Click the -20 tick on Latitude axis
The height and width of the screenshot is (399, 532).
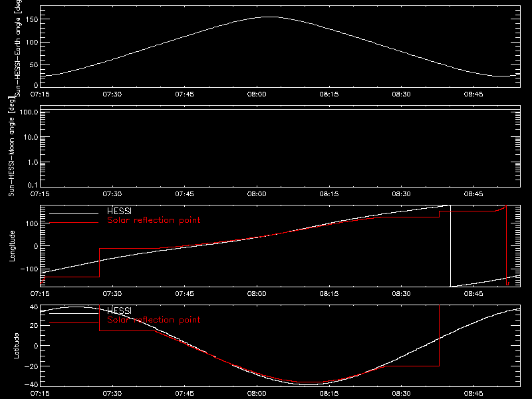click(x=31, y=366)
